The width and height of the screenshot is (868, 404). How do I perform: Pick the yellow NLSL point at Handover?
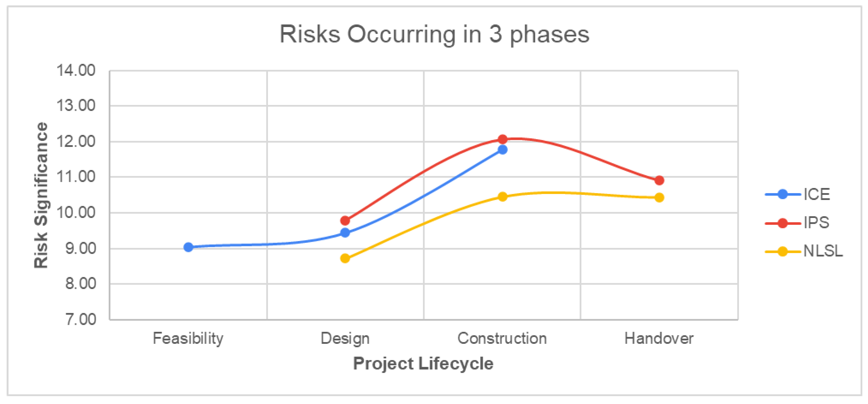pos(660,197)
